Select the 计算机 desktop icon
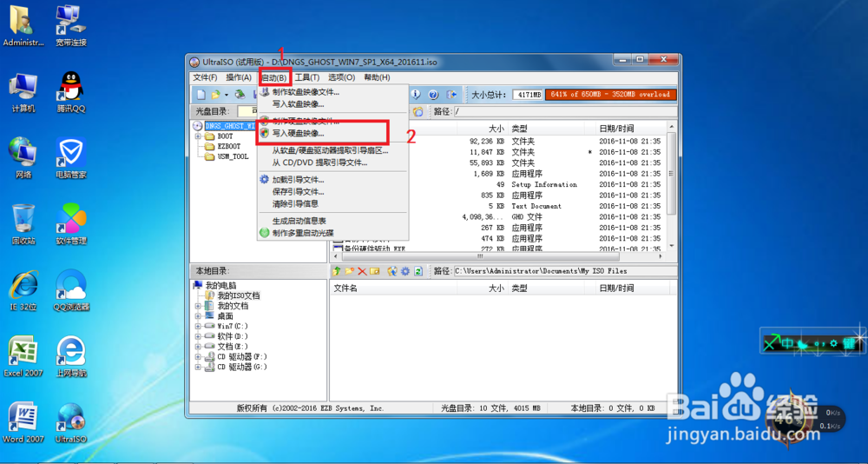This screenshot has height=464, width=868. [x=23, y=91]
